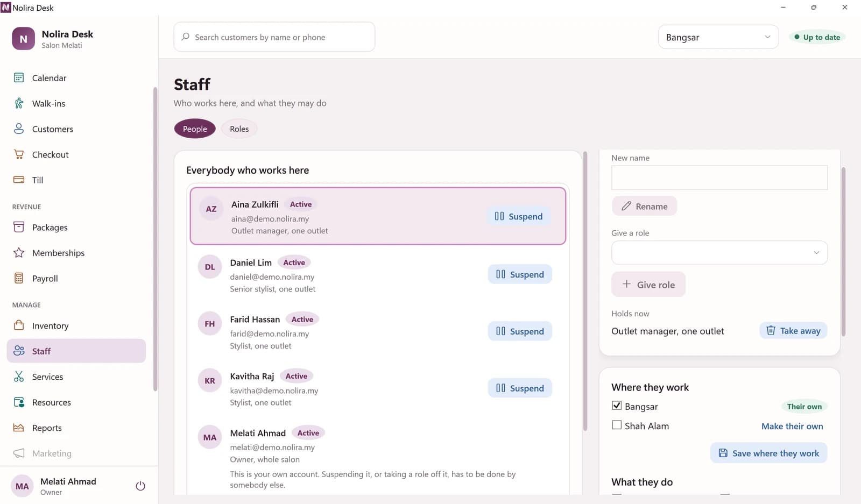Uncheck the Bangsar outlet checkbox

(617, 406)
